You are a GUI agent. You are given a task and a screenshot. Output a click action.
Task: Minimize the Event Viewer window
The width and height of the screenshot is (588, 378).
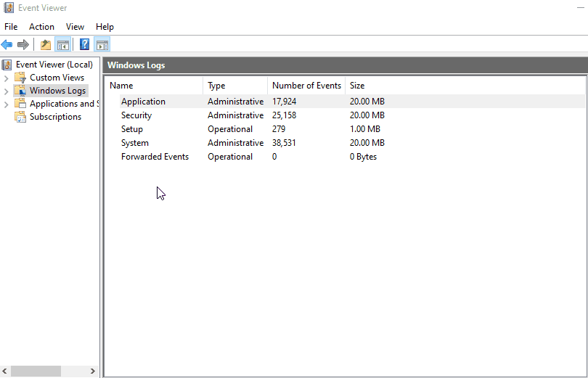pos(580,7)
